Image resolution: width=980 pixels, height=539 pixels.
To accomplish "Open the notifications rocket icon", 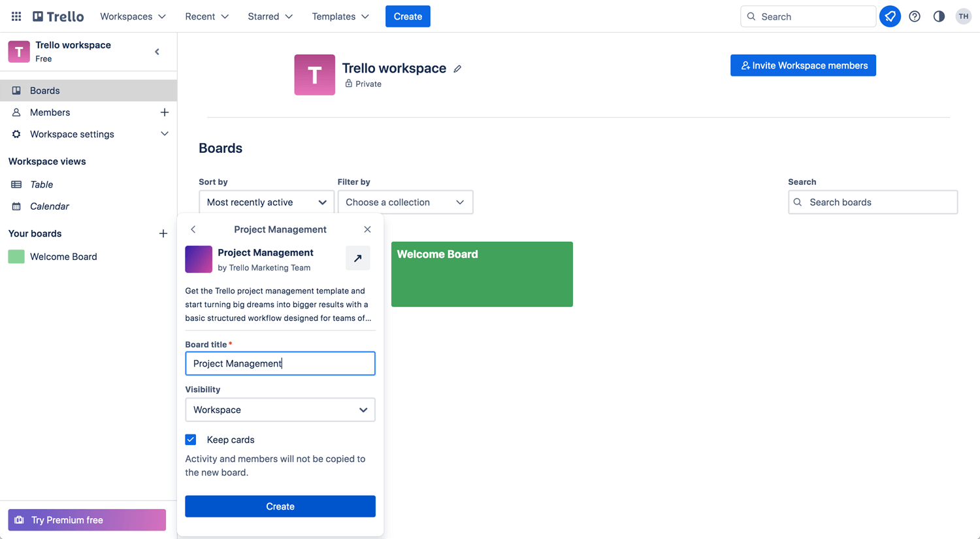I will point(890,16).
